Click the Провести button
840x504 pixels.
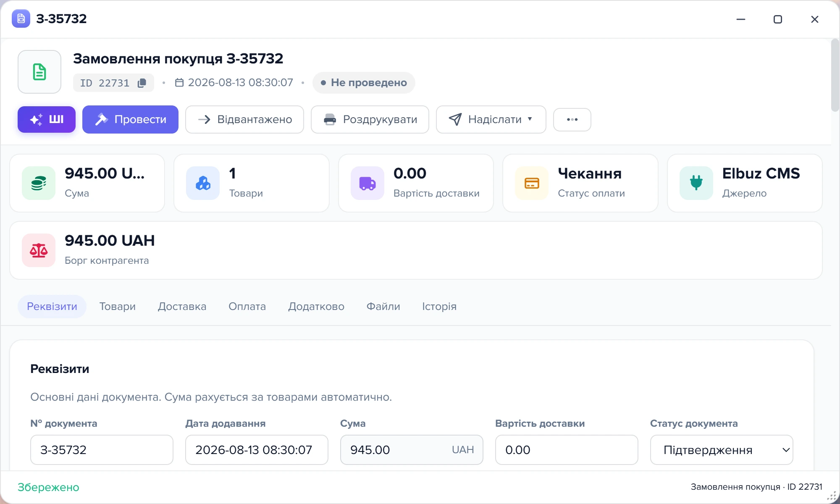130,119
